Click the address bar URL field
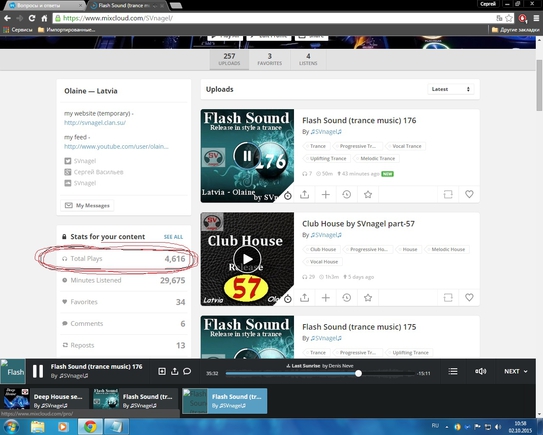The image size is (543, 435). pos(274,18)
